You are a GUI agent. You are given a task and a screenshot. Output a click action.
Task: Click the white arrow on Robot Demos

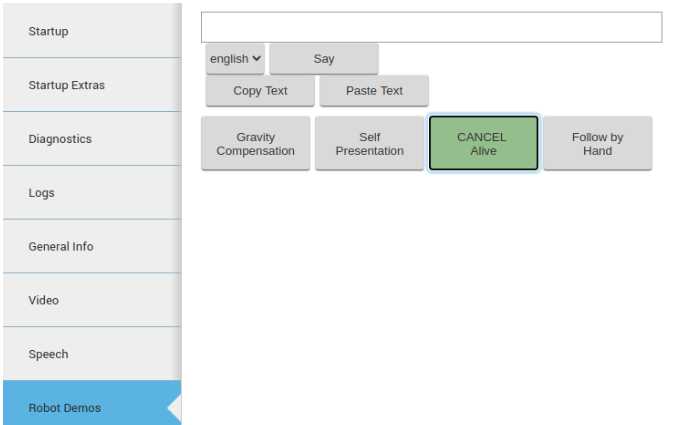[x=175, y=407]
